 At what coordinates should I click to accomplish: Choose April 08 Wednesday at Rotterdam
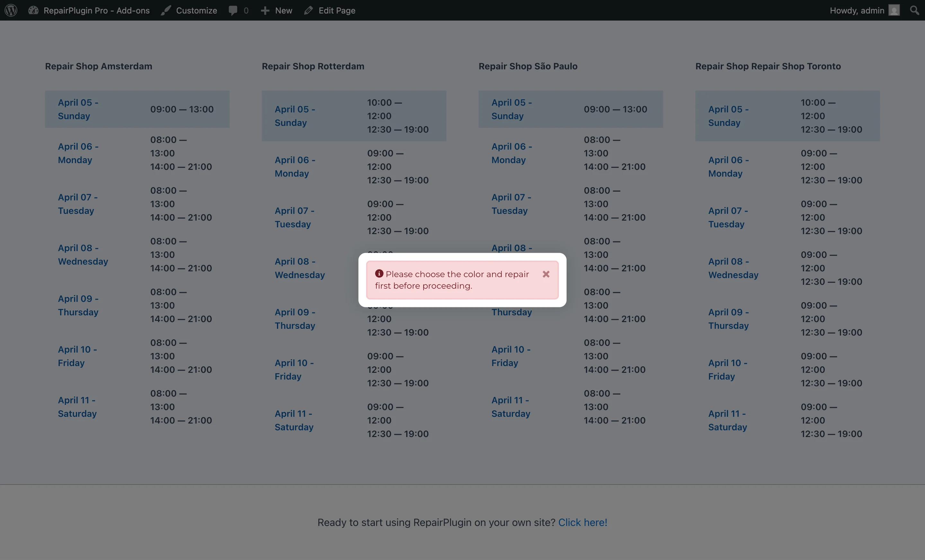[300, 268]
